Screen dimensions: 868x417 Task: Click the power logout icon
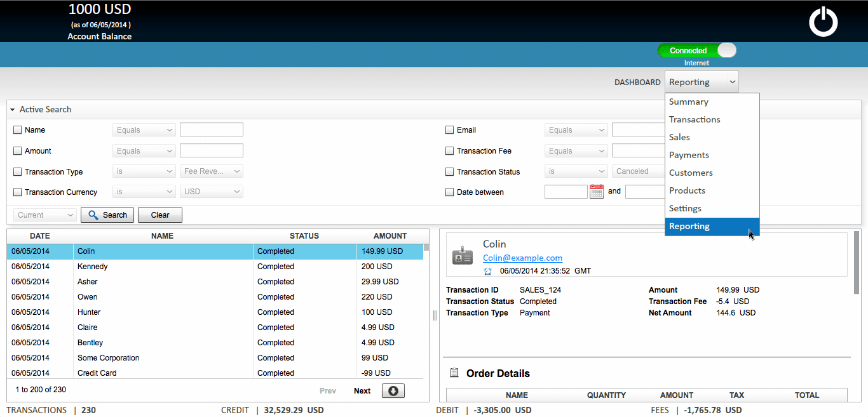pyautogui.click(x=823, y=22)
